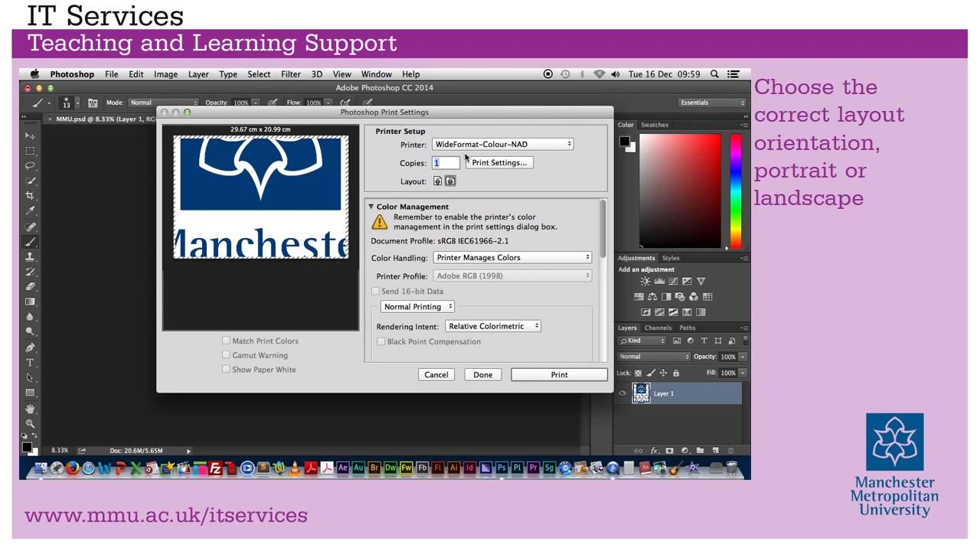The width and height of the screenshot is (980, 551).
Task: Select Layer 1 thumbnail in Layers panel
Action: [x=641, y=393]
